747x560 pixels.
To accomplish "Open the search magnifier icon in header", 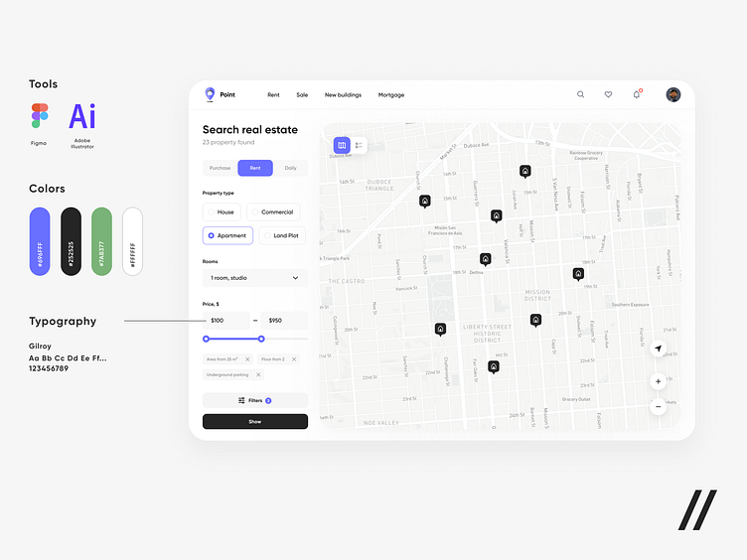I will tap(581, 95).
